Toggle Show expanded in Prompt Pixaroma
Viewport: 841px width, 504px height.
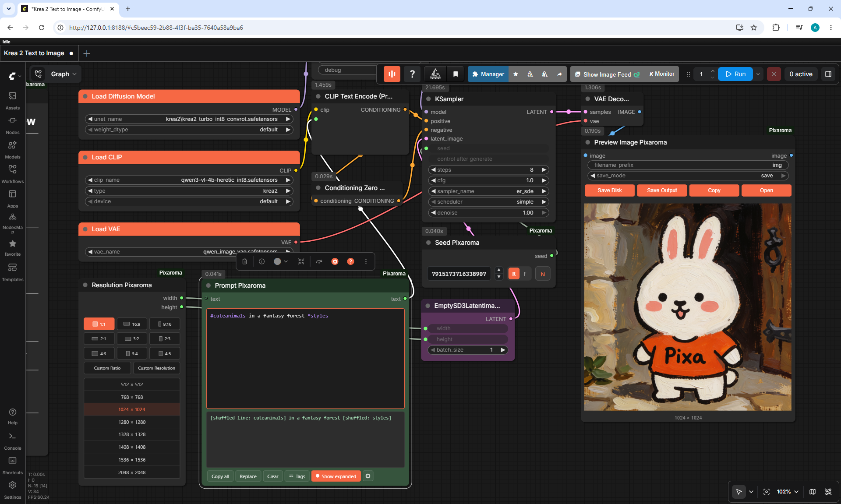tap(336, 476)
